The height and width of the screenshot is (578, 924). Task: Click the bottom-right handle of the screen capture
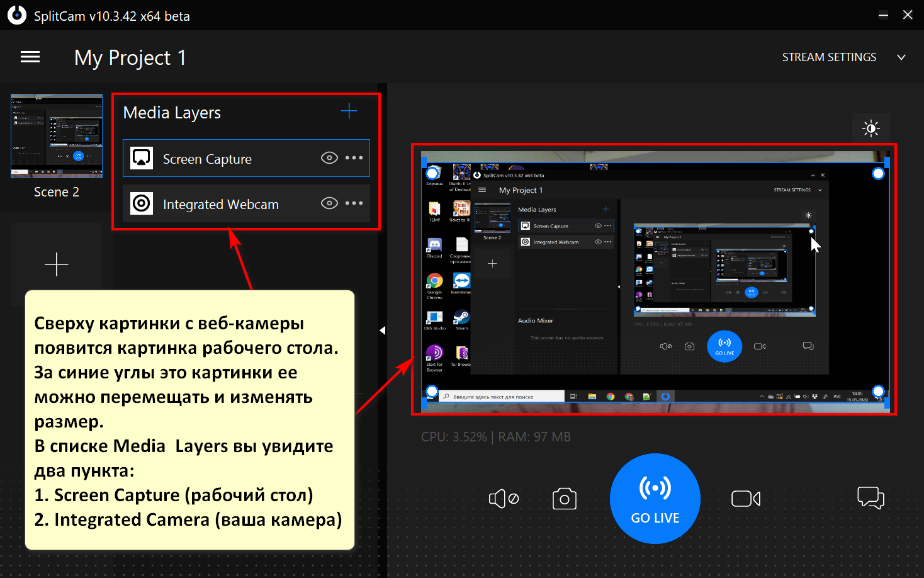[x=879, y=392]
